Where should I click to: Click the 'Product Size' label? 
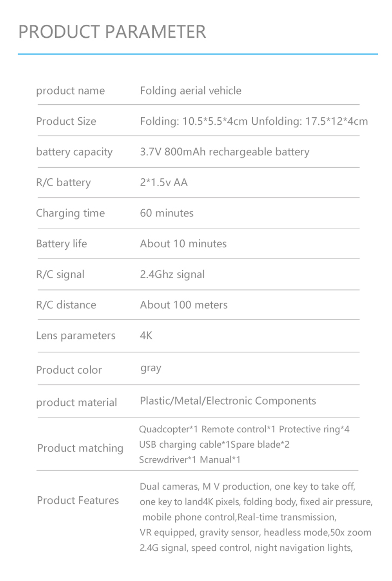click(66, 122)
